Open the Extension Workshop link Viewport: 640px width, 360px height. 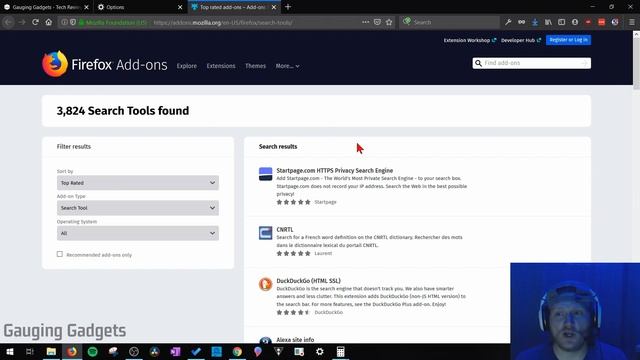point(470,40)
